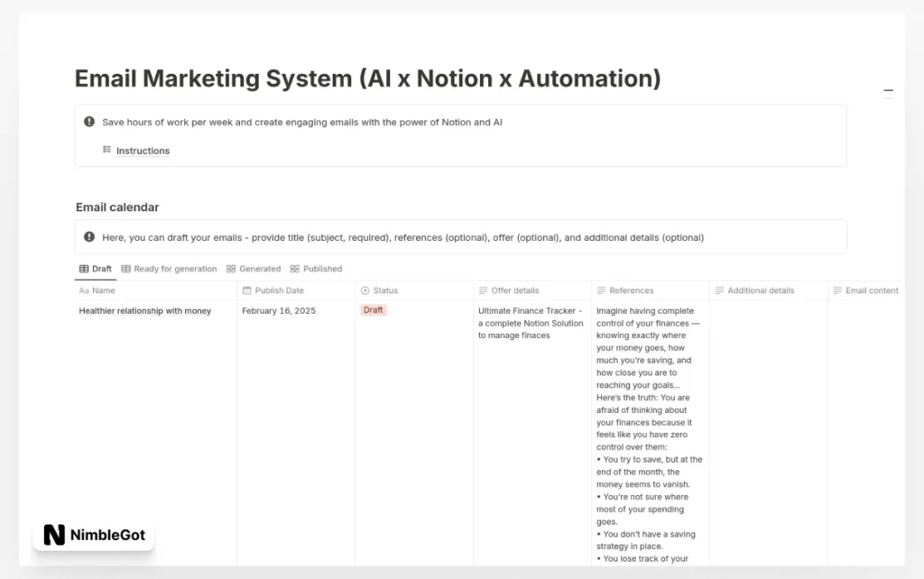Click the Name column header

click(155, 290)
